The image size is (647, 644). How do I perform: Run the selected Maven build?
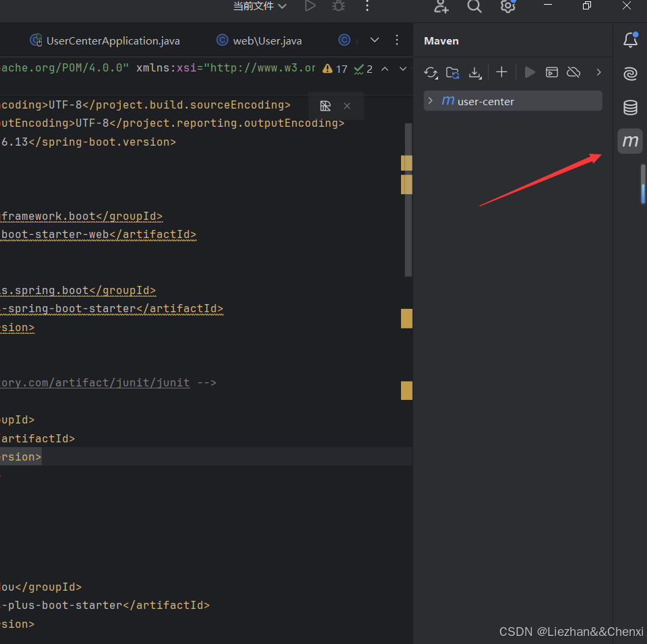coord(530,72)
